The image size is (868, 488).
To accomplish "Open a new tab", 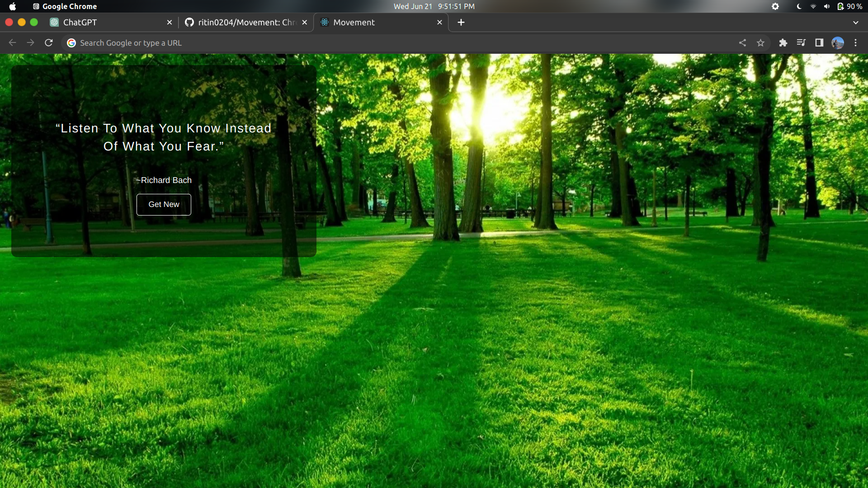I will [x=461, y=22].
